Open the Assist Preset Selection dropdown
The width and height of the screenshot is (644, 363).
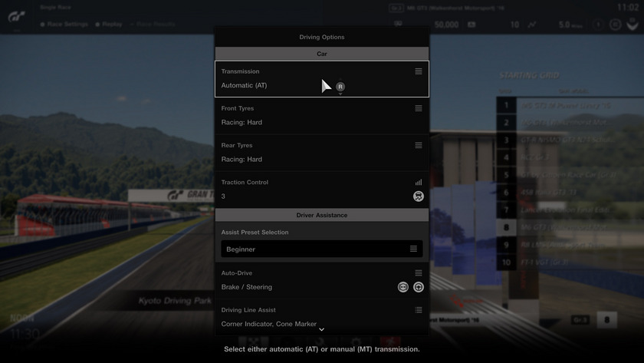click(x=321, y=249)
